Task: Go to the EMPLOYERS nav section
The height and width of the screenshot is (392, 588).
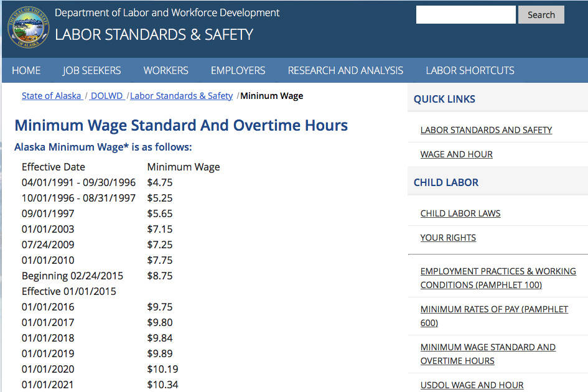Action: pyautogui.click(x=238, y=70)
